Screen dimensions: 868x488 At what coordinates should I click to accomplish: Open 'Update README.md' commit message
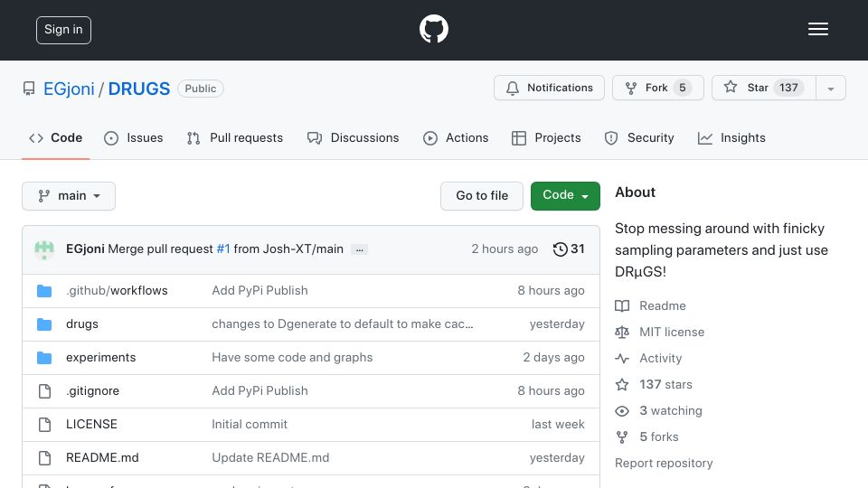coord(270,457)
